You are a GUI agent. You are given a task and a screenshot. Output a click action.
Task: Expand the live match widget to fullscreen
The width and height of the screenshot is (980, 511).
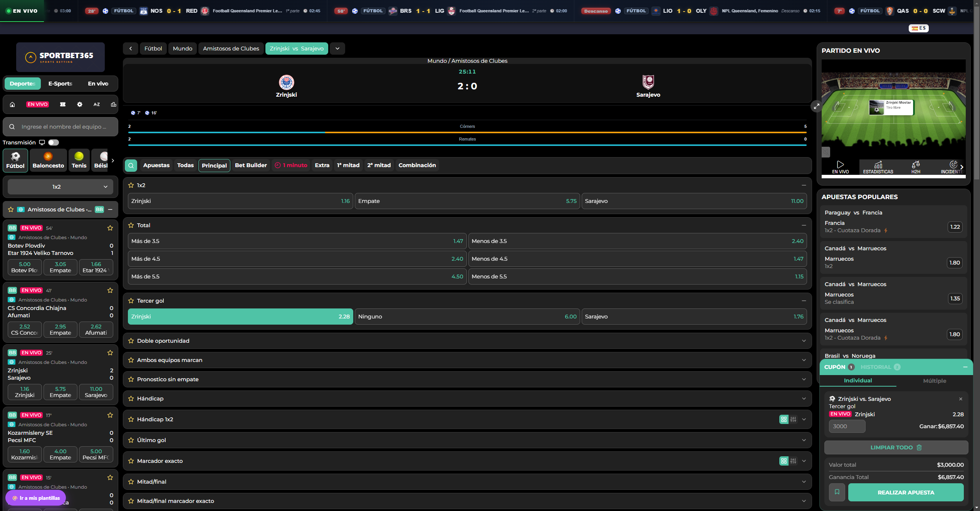click(816, 107)
